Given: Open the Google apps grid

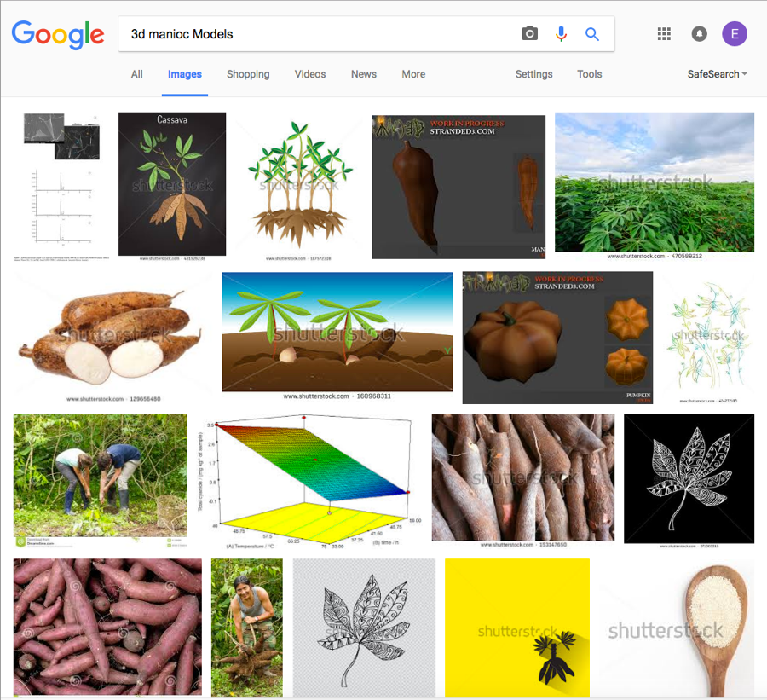Looking at the screenshot, I should click(664, 34).
